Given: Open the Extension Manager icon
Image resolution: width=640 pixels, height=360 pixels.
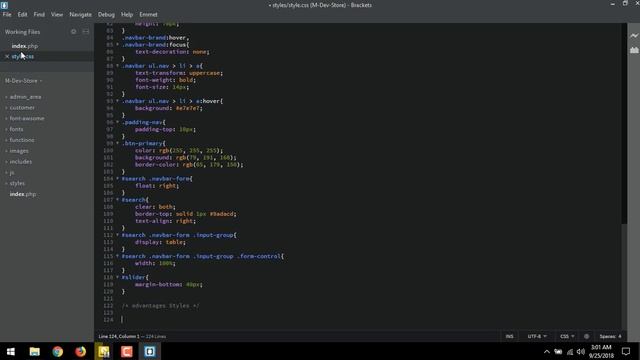Looking at the screenshot, I should 634,50.
